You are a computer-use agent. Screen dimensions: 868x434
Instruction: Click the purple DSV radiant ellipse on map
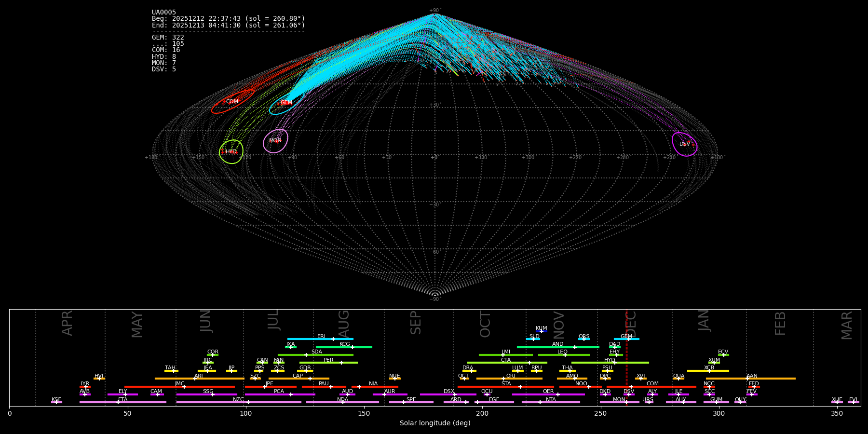(684, 144)
